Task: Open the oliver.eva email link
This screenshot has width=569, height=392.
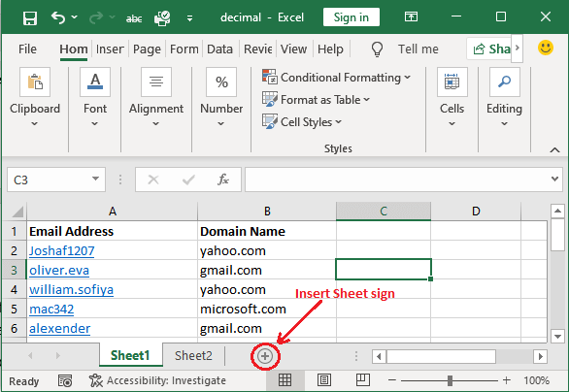Action: pyautogui.click(x=59, y=271)
